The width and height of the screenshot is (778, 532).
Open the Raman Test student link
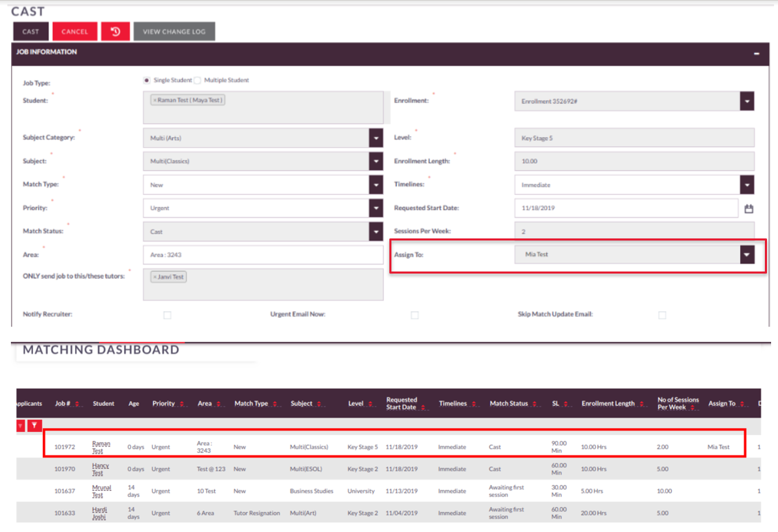pos(101,447)
